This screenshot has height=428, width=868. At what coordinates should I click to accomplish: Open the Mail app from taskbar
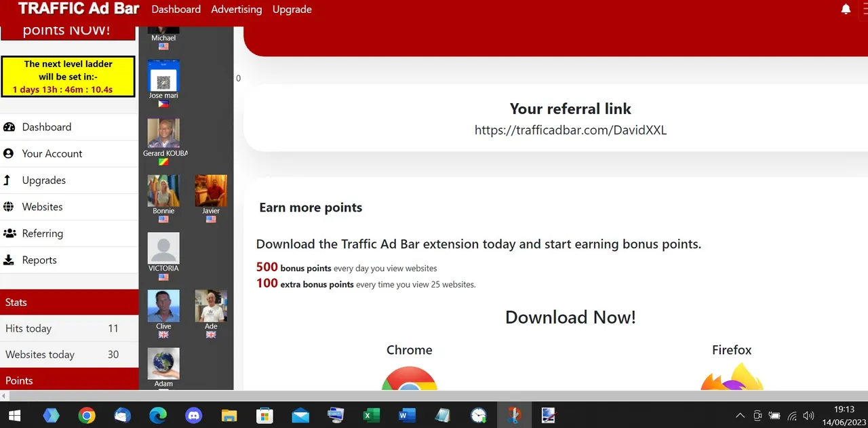(x=300, y=415)
